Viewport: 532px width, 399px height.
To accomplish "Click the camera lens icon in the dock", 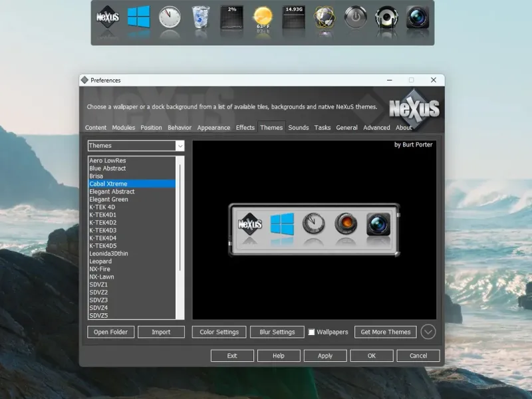I will point(418,17).
